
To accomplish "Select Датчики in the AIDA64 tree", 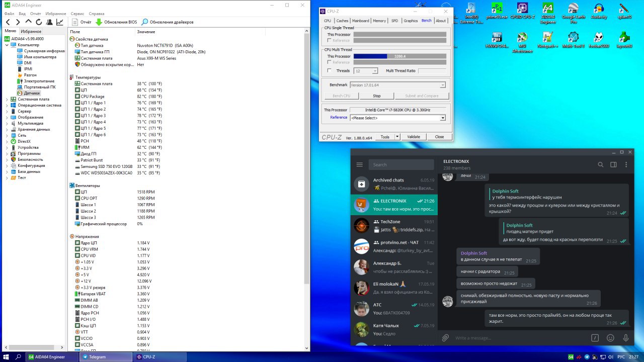I will (x=32, y=93).
